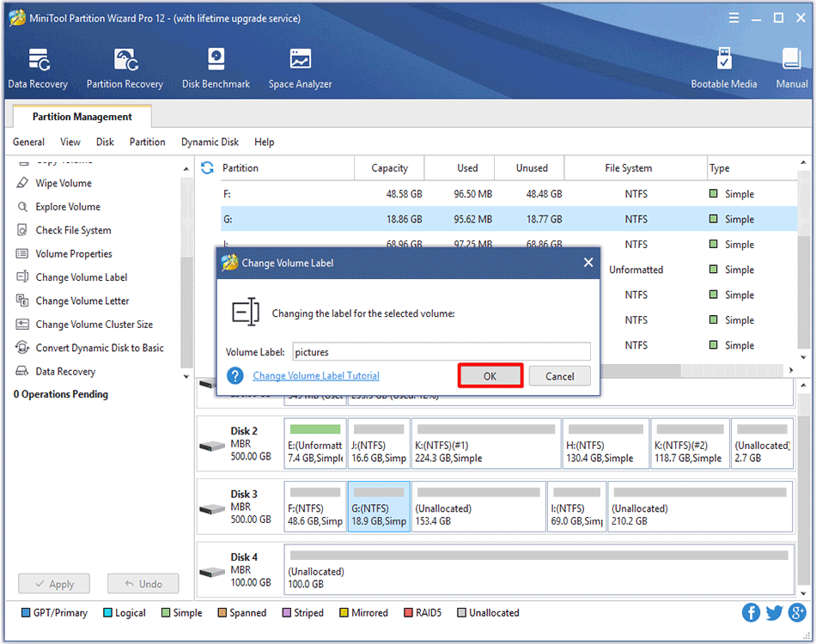Select Change Volume Cluster Size
The height and width of the screenshot is (644, 816).
94,324
